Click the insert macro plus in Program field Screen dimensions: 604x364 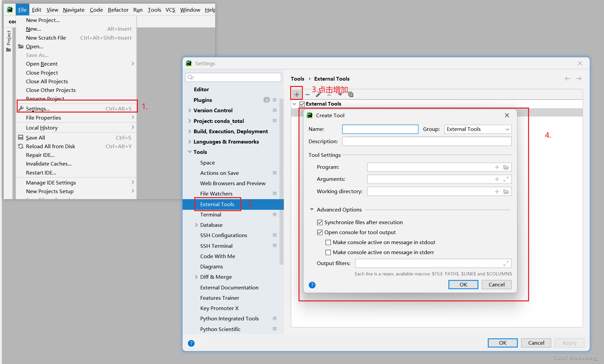(497, 167)
